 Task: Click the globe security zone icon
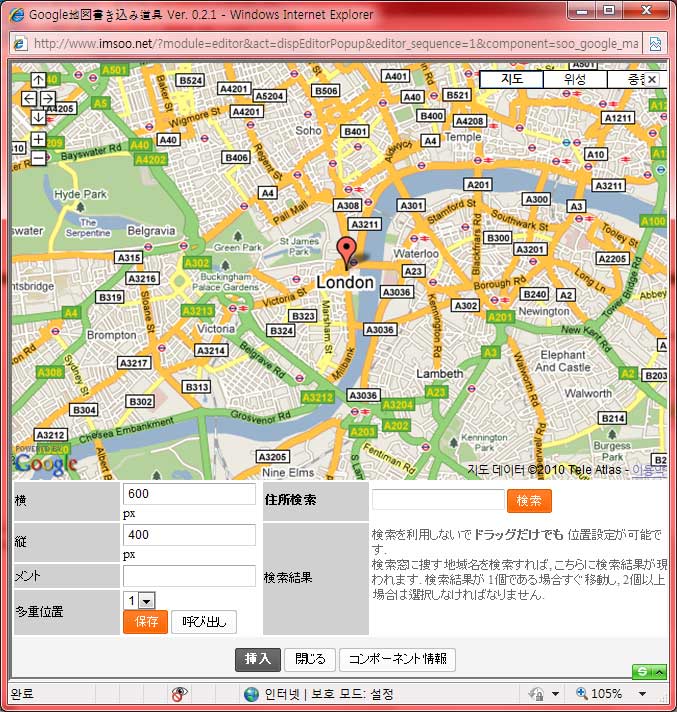tap(251, 694)
